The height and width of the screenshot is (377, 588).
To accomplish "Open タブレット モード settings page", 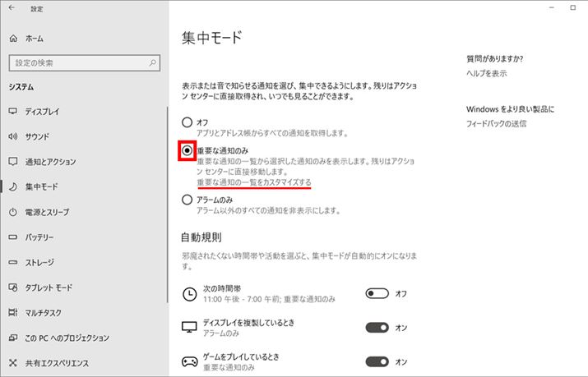I will tap(49, 287).
